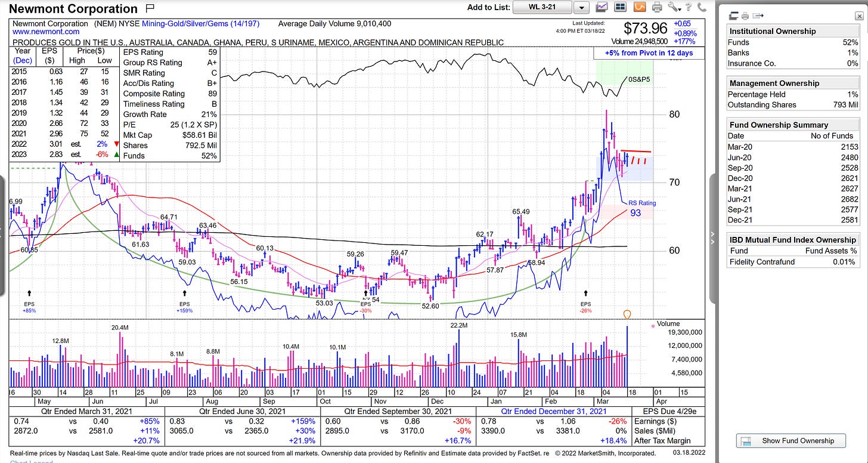Open the wrench tools menu
The width and height of the screenshot is (868, 463).
pyautogui.click(x=674, y=7)
